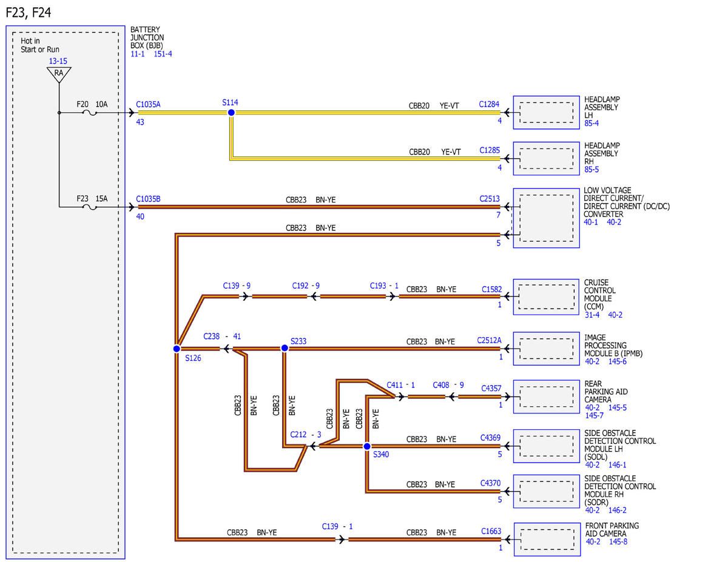Open connector C1285 reference
Image resolution: width=728 pixels, height=562 pixels.
tap(490, 150)
